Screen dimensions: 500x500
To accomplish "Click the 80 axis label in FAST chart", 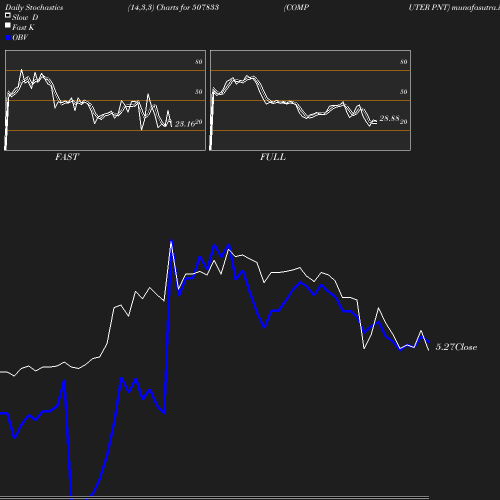I will pos(199,62).
